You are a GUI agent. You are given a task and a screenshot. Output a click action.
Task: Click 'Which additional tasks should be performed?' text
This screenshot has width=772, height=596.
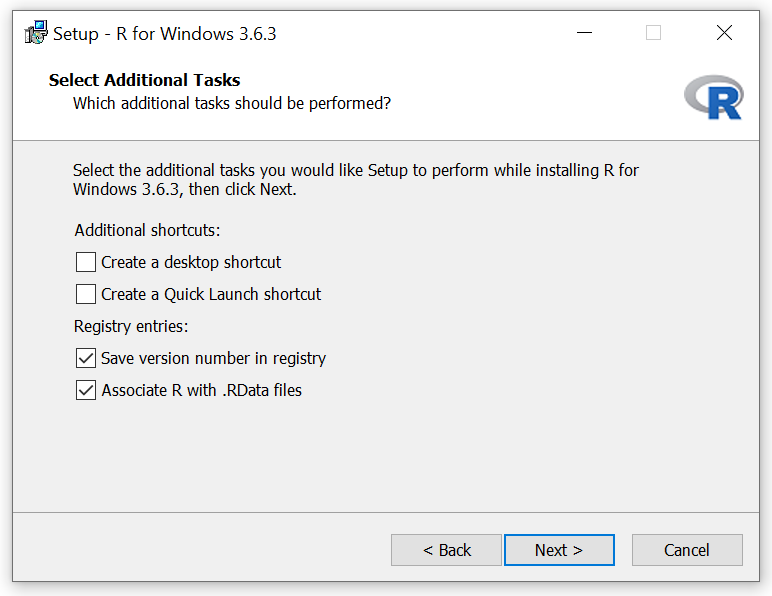click(x=231, y=103)
